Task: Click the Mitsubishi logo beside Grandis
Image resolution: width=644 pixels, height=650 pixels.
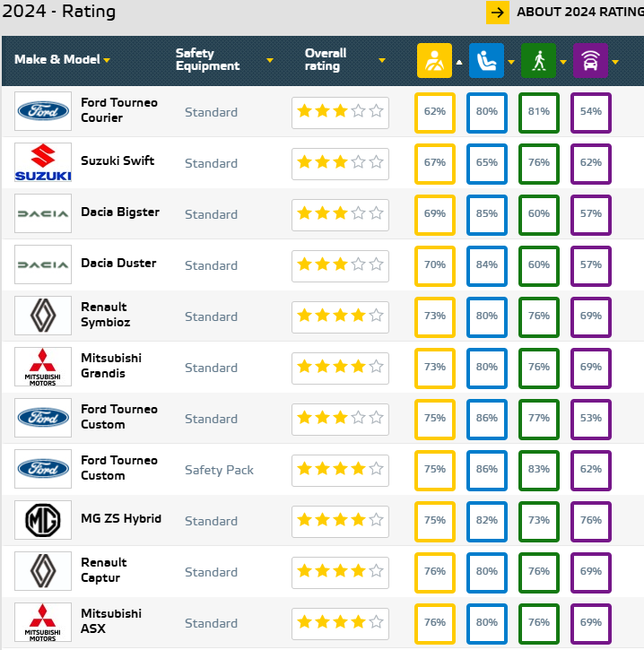Action: [x=43, y=368]
